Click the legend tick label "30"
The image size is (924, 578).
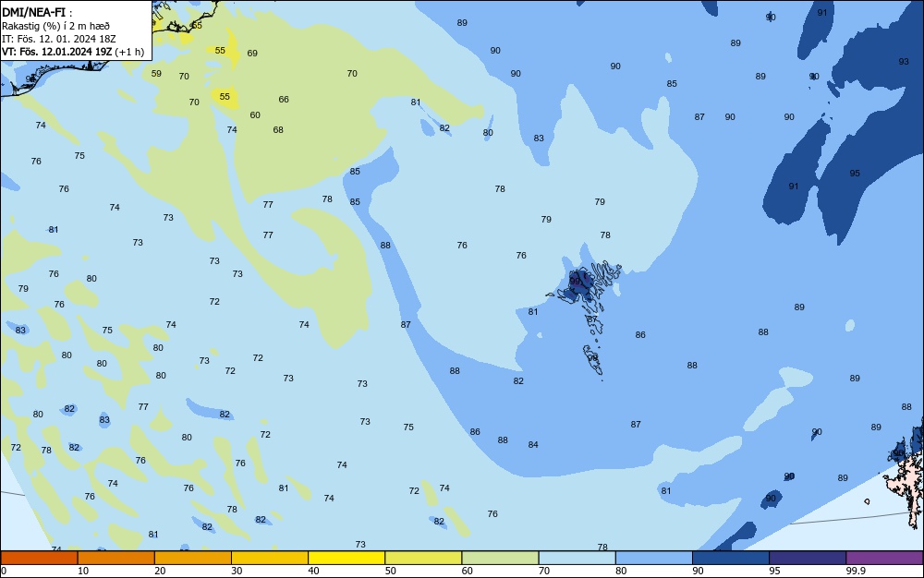(x=237, y=571)
